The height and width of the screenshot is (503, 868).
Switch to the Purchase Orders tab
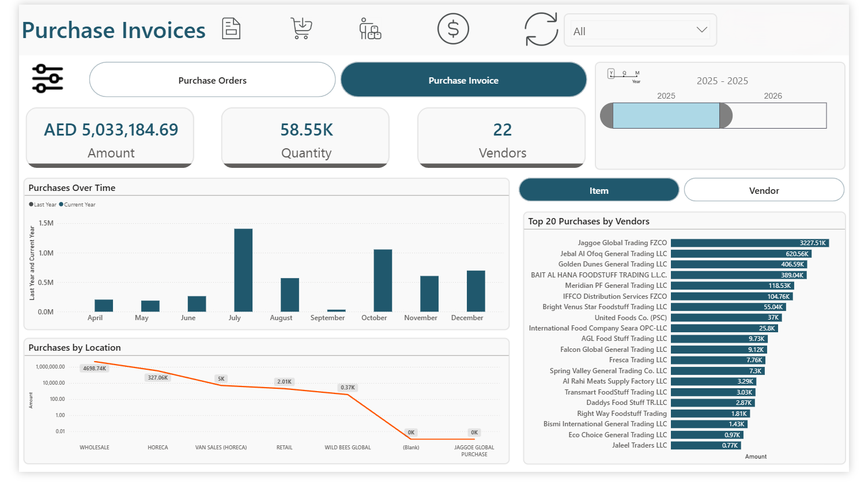[x=212, y=80]
